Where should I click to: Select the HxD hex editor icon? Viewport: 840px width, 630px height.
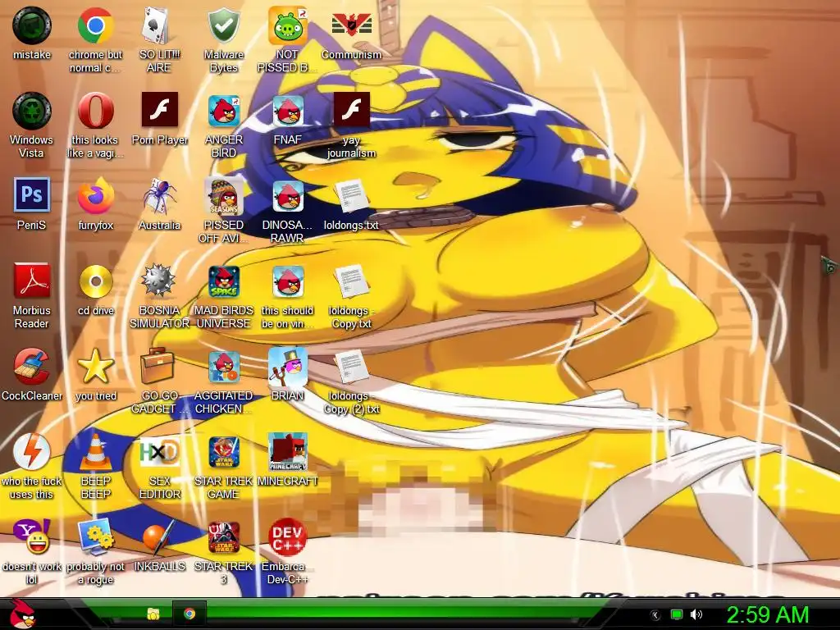(x=159, y=452)
